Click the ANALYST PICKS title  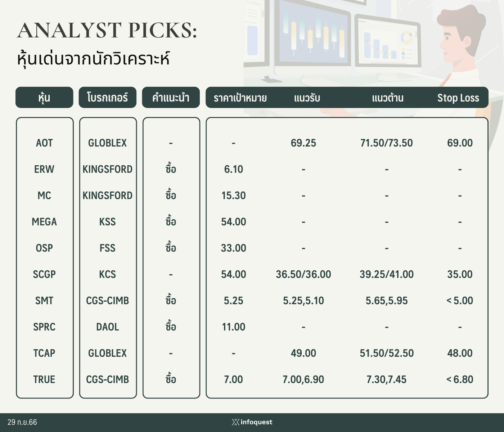coord(107,30)
